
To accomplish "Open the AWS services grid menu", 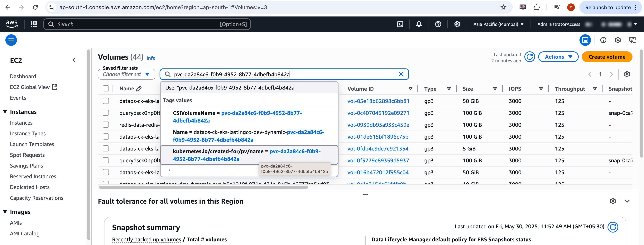I will (x=34, y=24).
